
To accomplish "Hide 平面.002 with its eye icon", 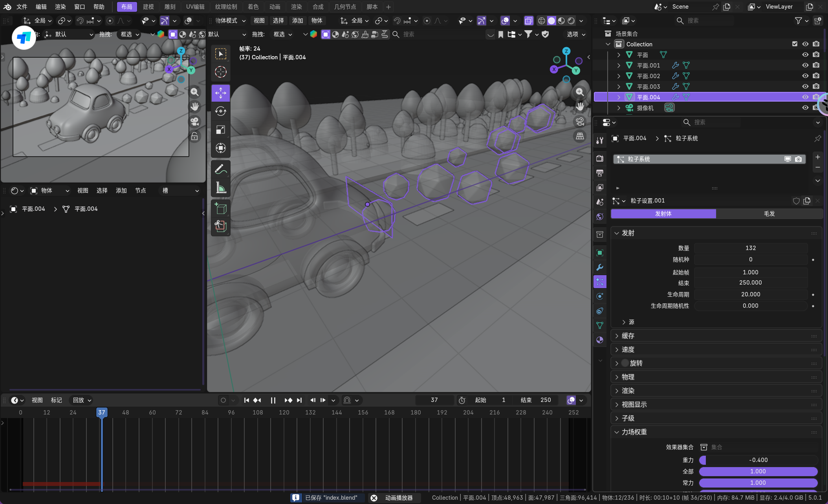I will [805, 76].
